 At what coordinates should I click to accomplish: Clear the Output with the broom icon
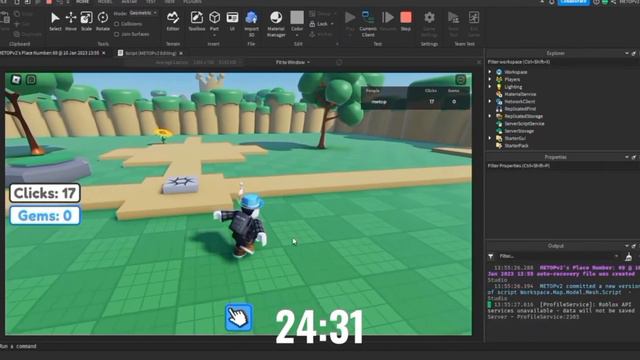[x=629, y=256]
